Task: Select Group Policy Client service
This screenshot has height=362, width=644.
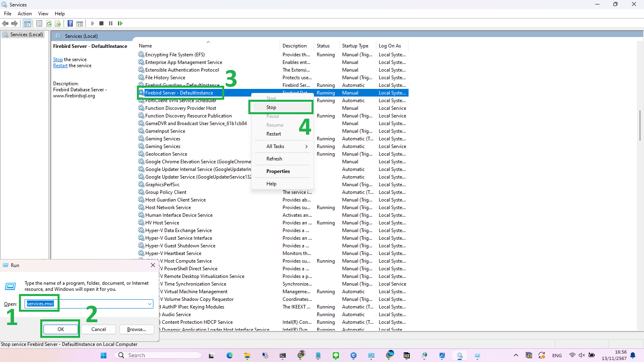Action: coord(273,192)
